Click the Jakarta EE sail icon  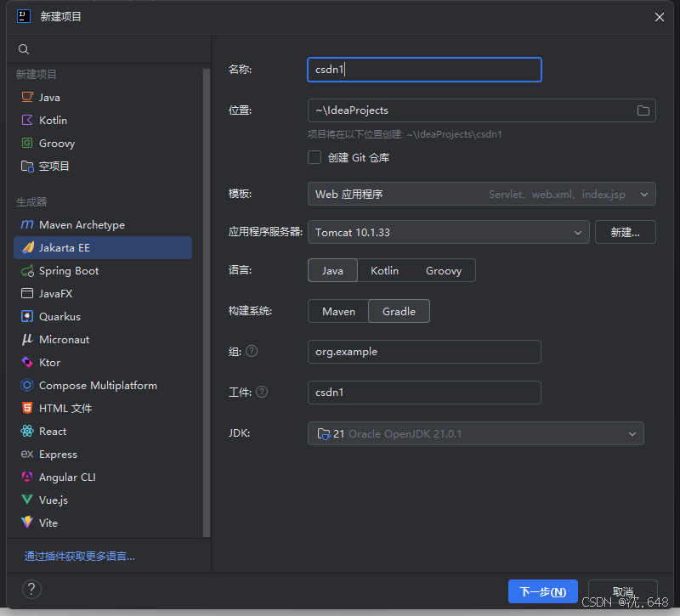[x=28, y=247]
